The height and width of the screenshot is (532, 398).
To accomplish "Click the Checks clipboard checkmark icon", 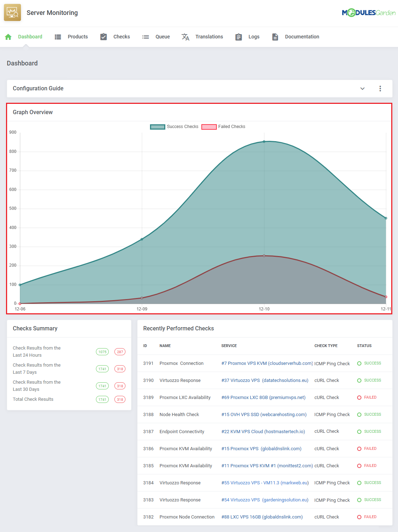I will 103,37.
